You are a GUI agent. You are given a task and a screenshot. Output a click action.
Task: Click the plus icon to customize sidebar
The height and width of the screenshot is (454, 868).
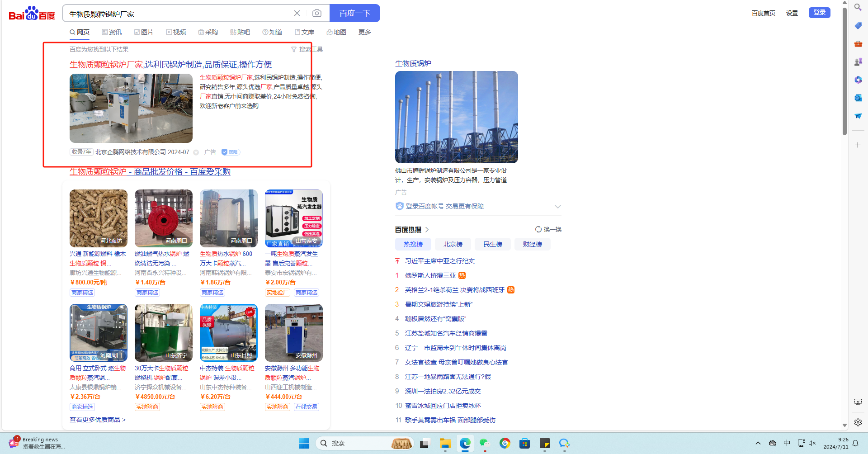tap(858, 145)
